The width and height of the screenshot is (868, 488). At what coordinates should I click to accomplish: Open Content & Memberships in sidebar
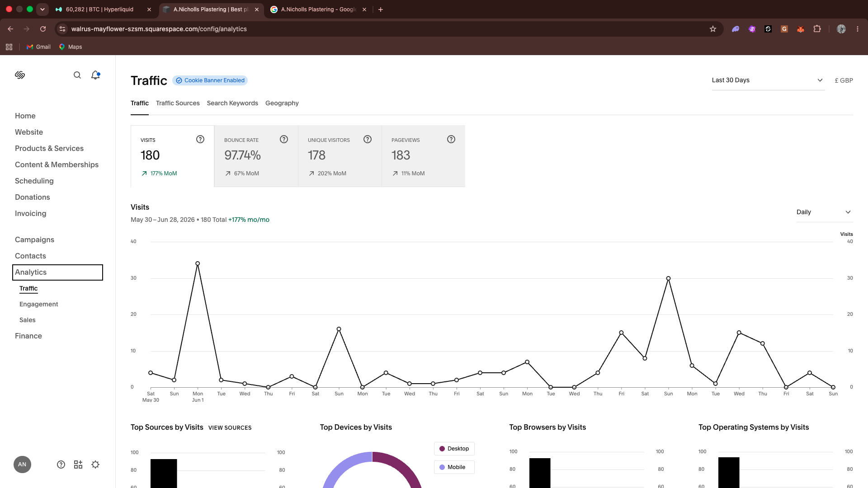(57, 165)
